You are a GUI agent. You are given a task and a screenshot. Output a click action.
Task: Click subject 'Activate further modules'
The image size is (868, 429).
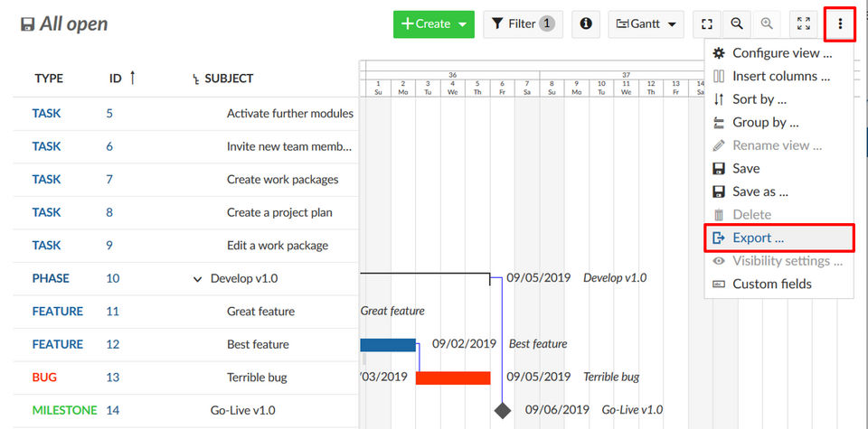point(290,114)
